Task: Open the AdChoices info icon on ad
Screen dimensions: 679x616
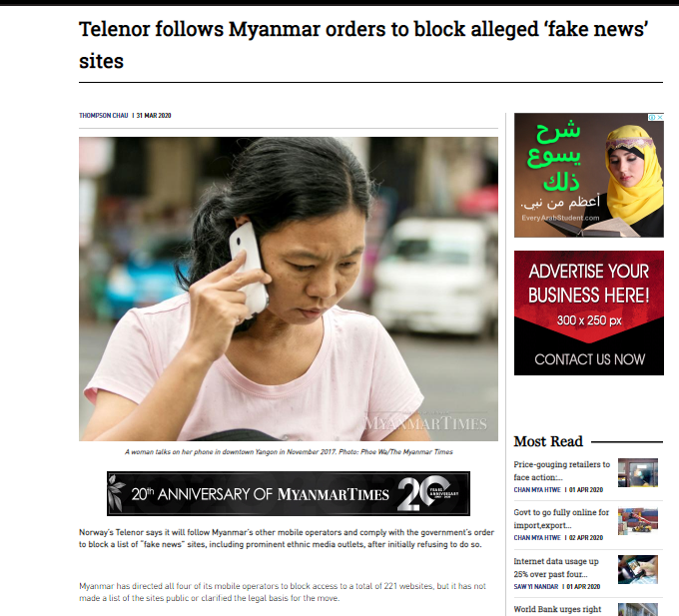Action: 652,118
